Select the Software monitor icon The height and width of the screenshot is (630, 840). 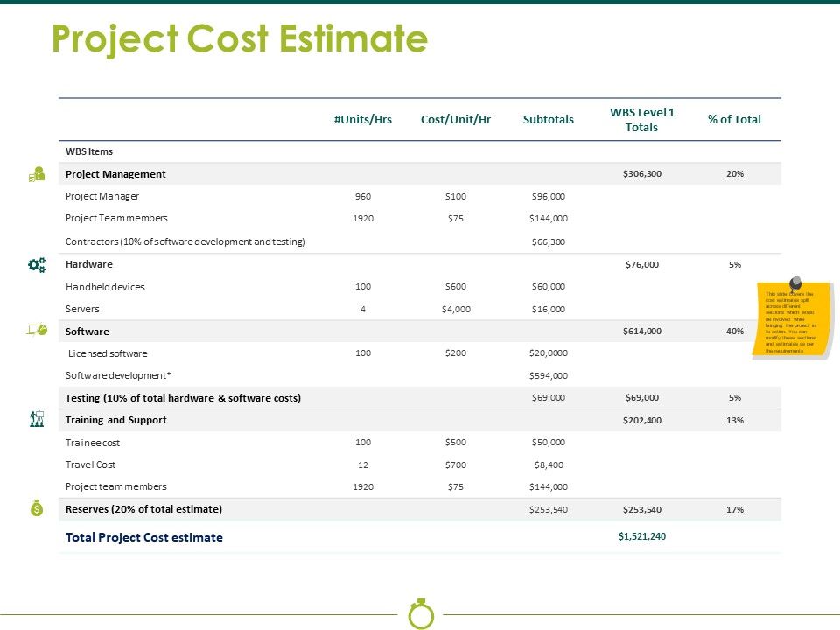tap(37, 331)
